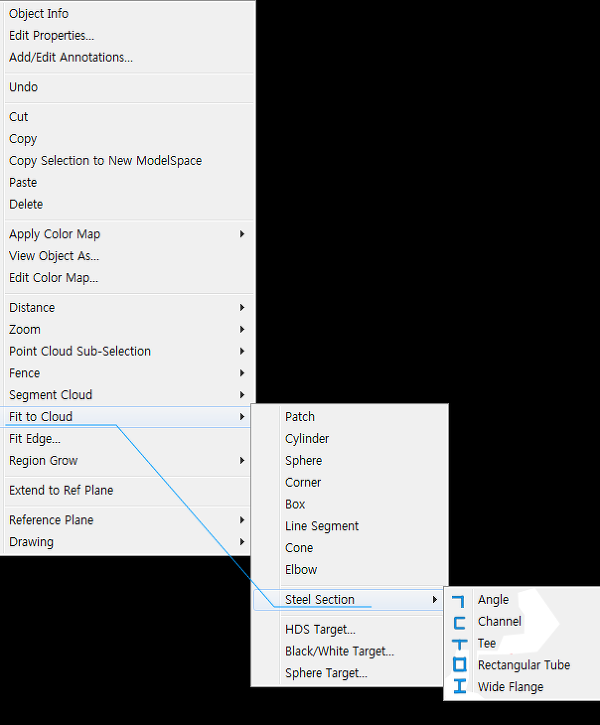Screen dimensions: 600x725
Task: Select Copy Selection to New ModelSpace
Action: click(x=105, y=160)
